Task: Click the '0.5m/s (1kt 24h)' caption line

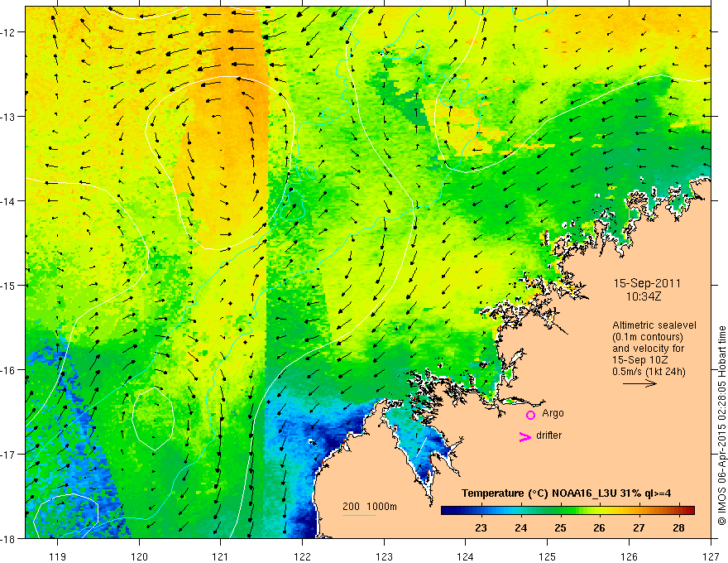Action: (649, 372)
